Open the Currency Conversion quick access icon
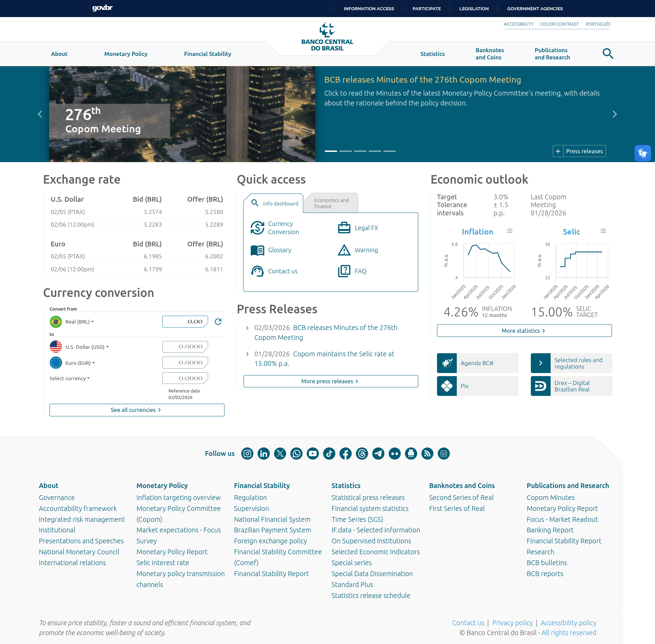Screen dimensions: 655x644 point(257,228)
